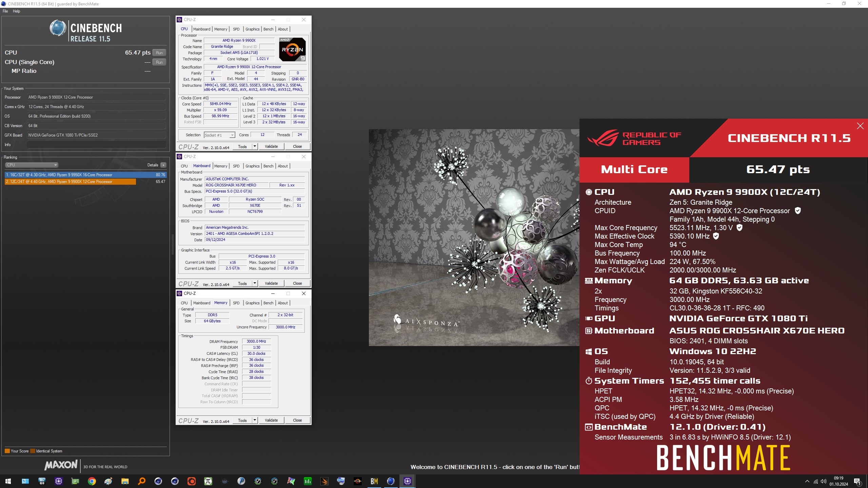The width and height of the screenshot is (868, 488).
Task: Click the orange Your Score legend swatch
Action: click(7, 451)
